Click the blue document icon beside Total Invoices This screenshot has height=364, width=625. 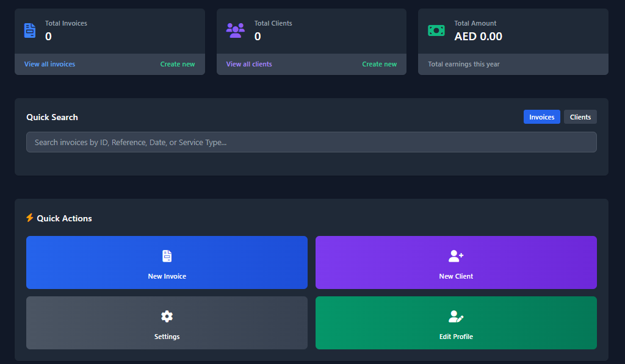[x=30, y=30]
